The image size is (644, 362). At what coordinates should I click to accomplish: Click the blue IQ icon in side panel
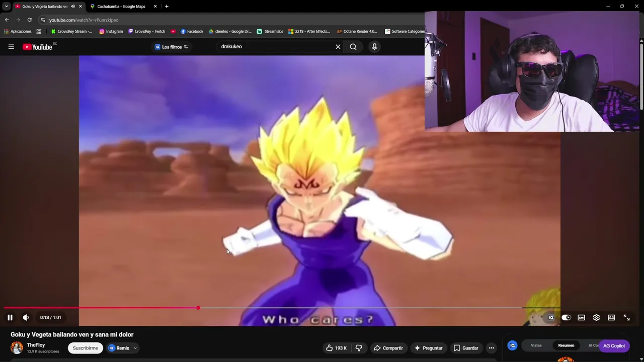[512, 345]
